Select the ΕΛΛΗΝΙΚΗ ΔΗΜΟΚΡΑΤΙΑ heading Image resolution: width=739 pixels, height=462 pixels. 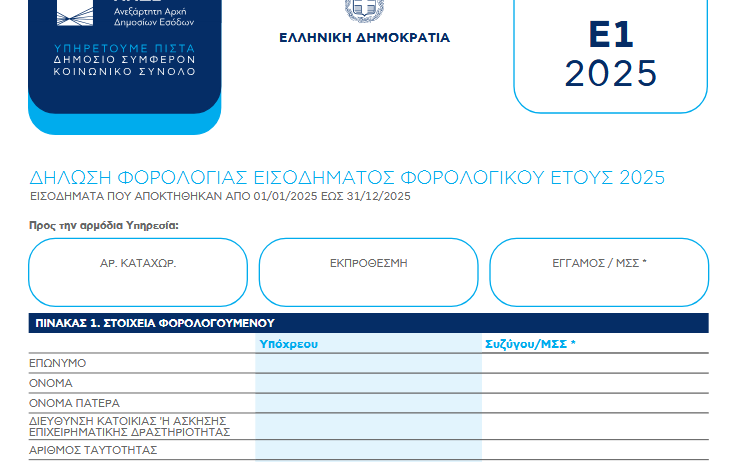364,38
